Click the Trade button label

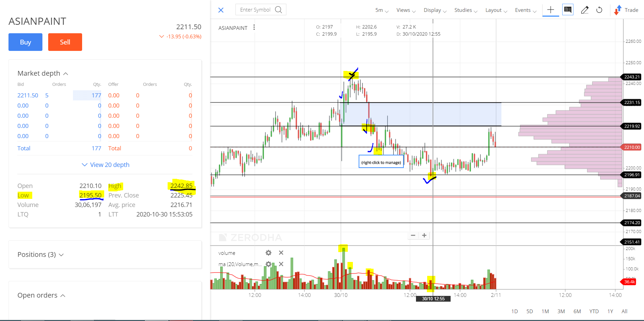(631, 10)
